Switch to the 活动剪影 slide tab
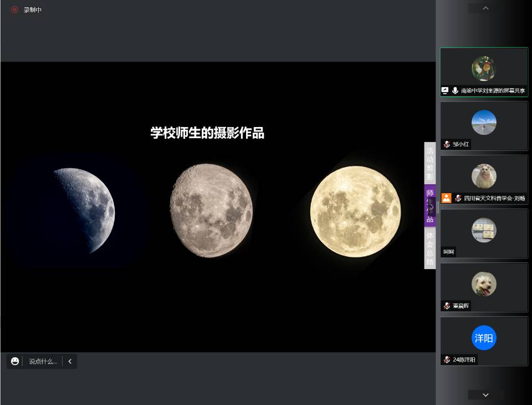The width and height of the screenshot is (532, 405). point(430,163)
